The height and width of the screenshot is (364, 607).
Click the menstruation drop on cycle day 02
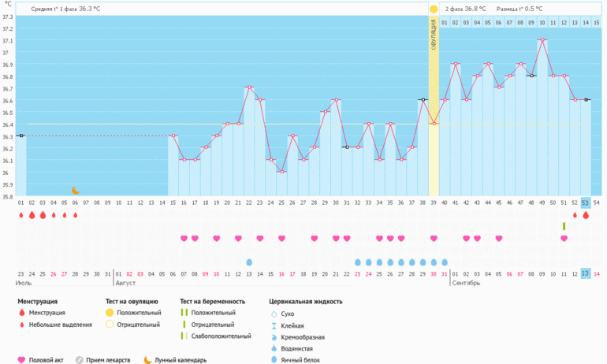tap(32, 215)
